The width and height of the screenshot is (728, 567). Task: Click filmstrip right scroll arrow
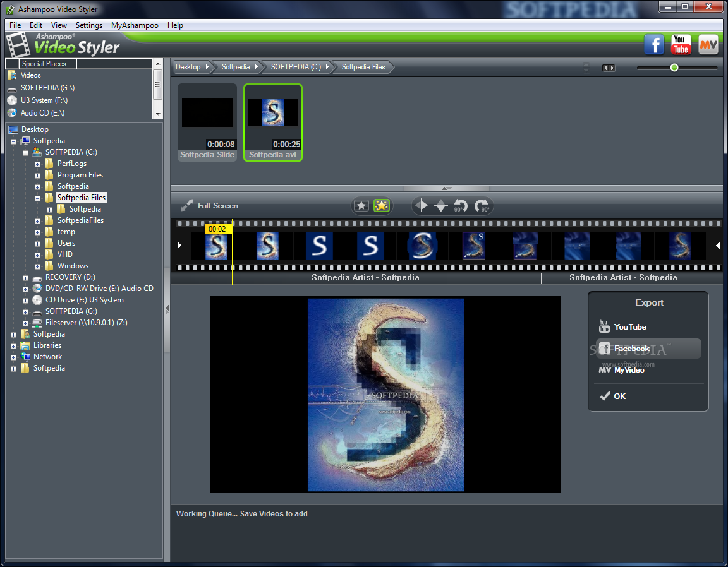pyautogui.click(x=718, y=245)
